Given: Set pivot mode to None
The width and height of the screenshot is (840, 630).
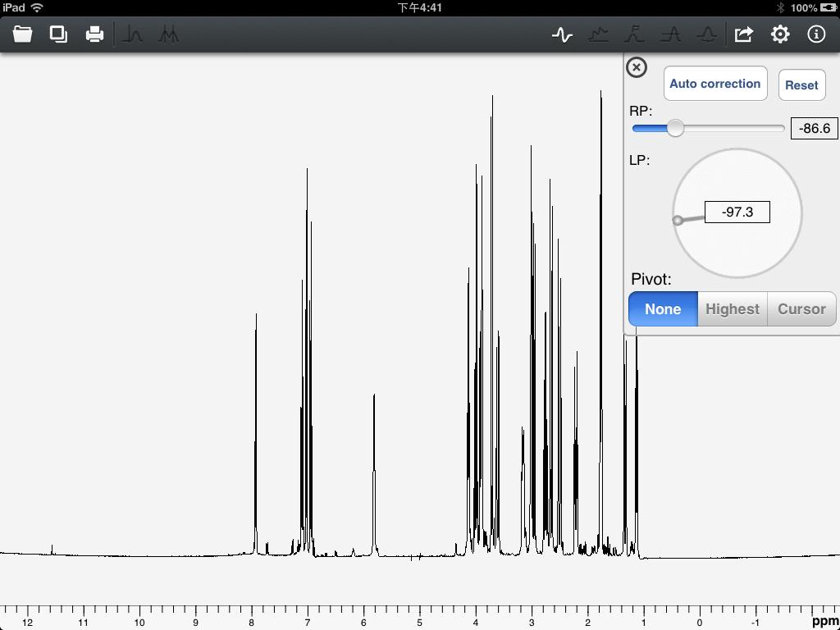Looking at the screenshot, I should [x=662, y=309].
